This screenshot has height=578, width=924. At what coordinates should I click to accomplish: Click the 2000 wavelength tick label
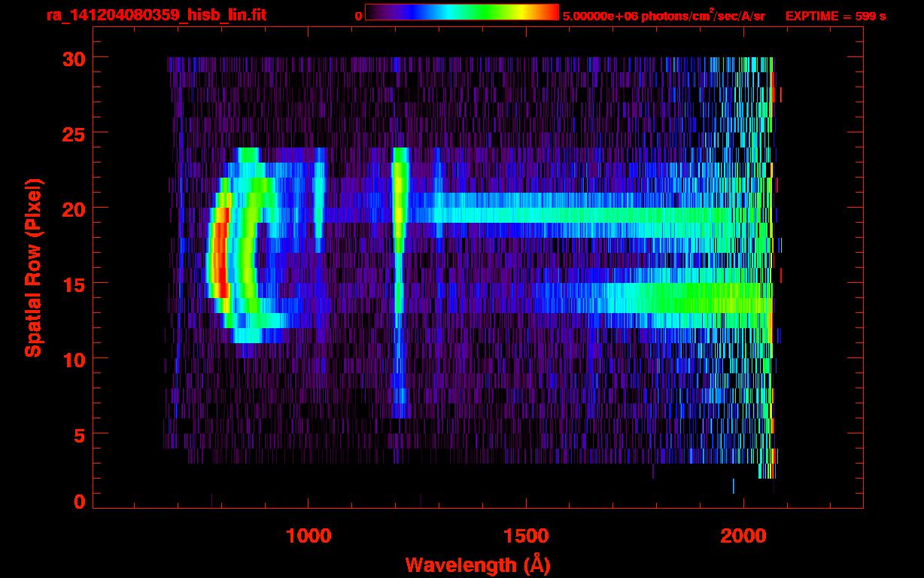(743, 536)
